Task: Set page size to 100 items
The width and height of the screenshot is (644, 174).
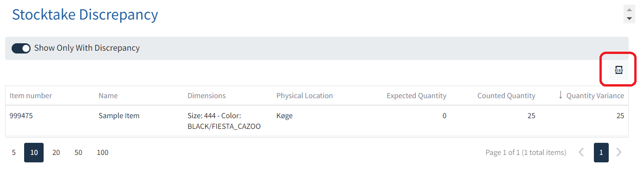Action: pyautogui.click(x=103, y=153)
